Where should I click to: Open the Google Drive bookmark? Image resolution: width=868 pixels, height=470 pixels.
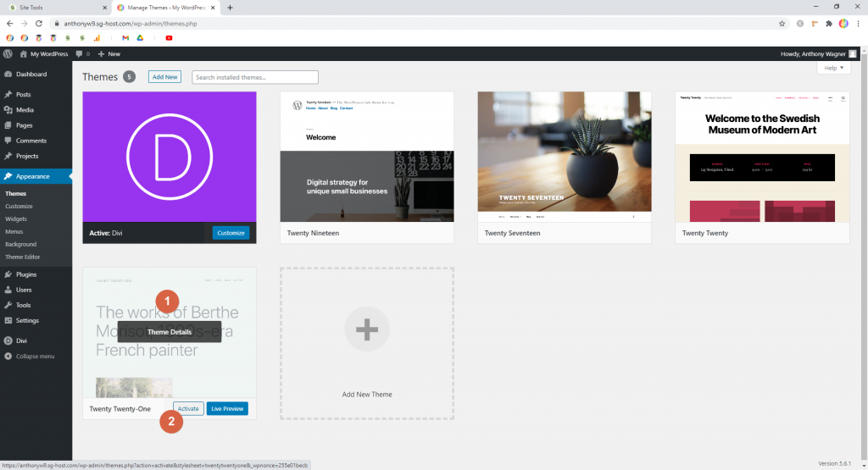(x=140, y=38)
